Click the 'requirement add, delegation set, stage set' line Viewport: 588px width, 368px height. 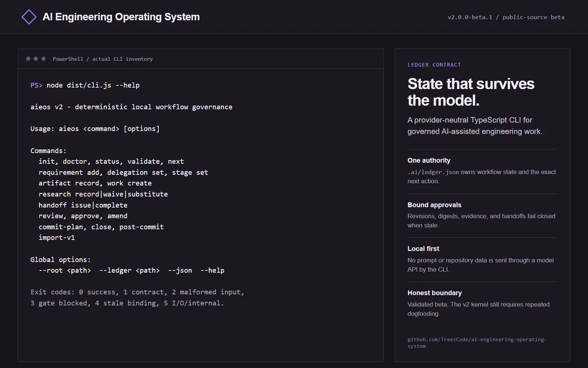[x=123, y=173]
